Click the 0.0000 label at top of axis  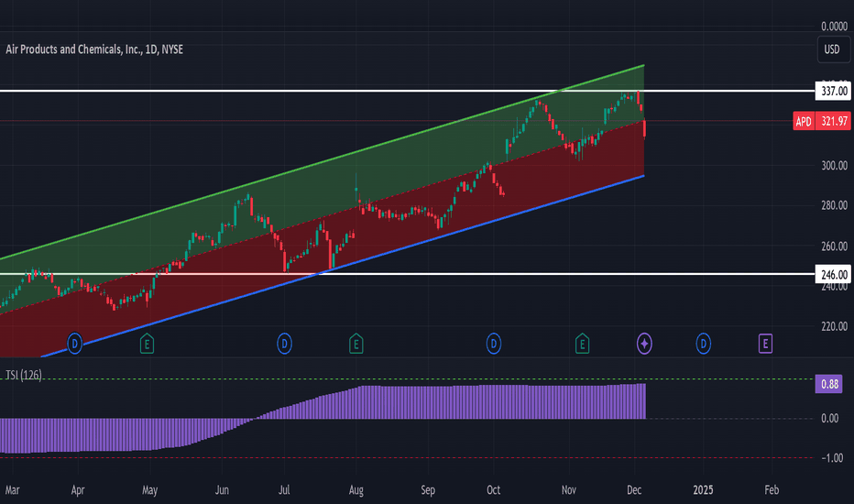coord(834,27)
